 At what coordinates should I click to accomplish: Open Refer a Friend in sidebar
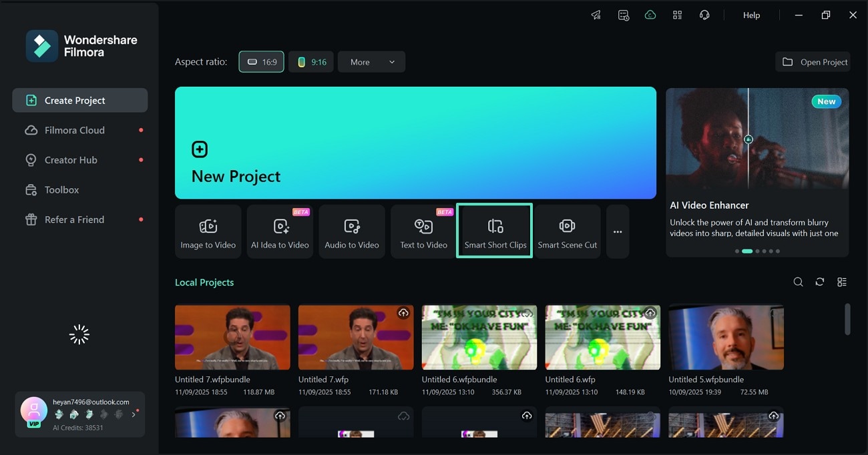pos(80,219)
